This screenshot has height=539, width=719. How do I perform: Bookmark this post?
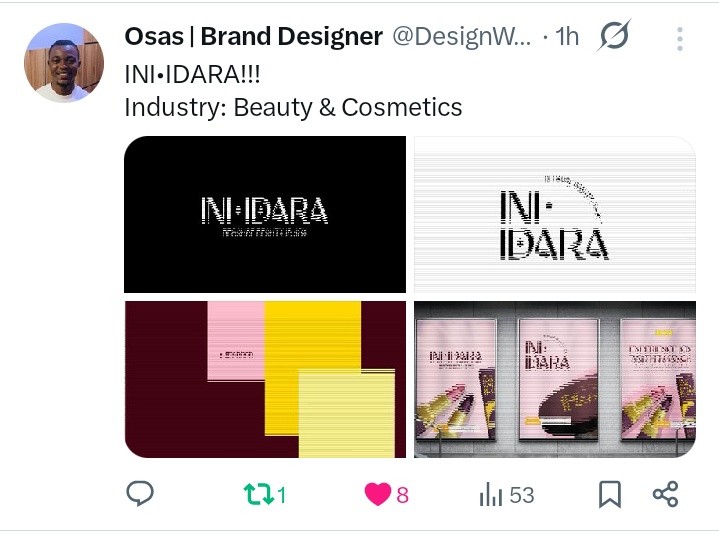click(x=610, y=495)
